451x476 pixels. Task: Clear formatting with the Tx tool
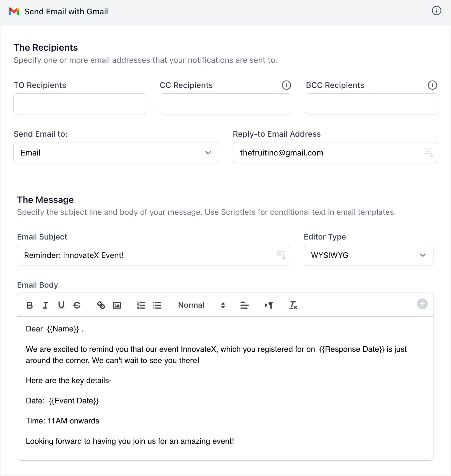tap(293, 305)
